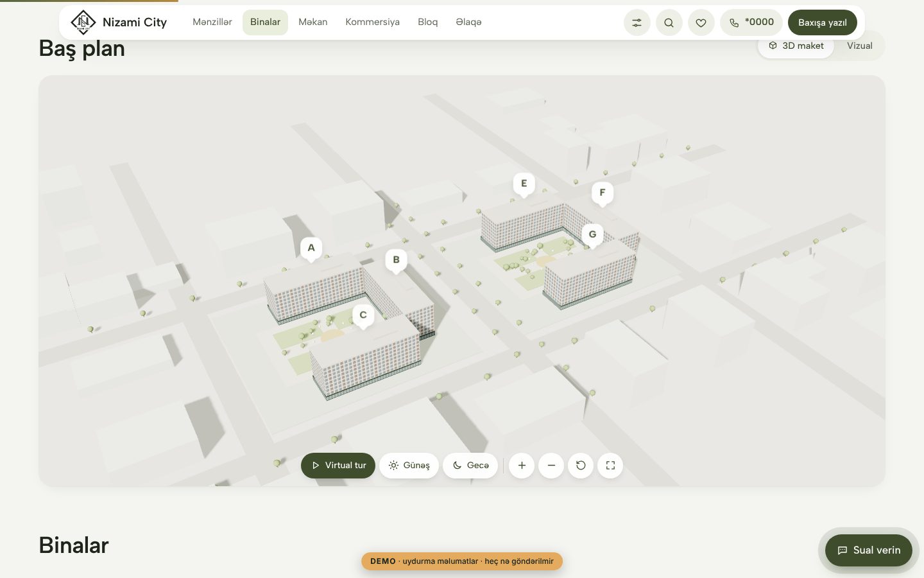Select building marker G
The height and width of the screenshot is (578, 924).
(x=592, y=235)
